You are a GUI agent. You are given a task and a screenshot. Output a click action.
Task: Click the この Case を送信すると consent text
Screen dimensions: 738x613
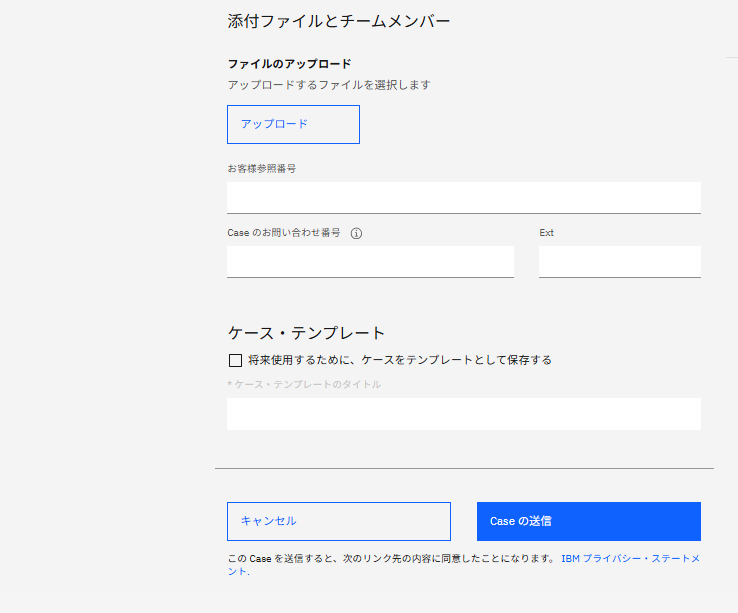(390, 559)
